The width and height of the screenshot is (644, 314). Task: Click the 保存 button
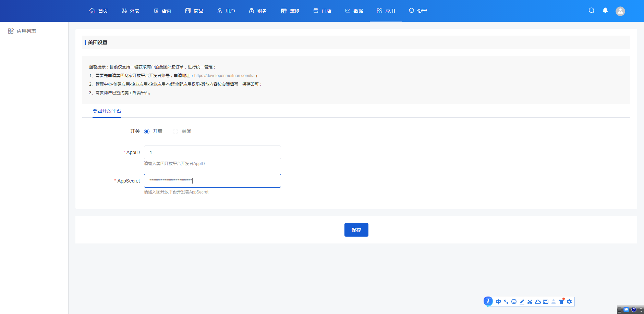356,230
